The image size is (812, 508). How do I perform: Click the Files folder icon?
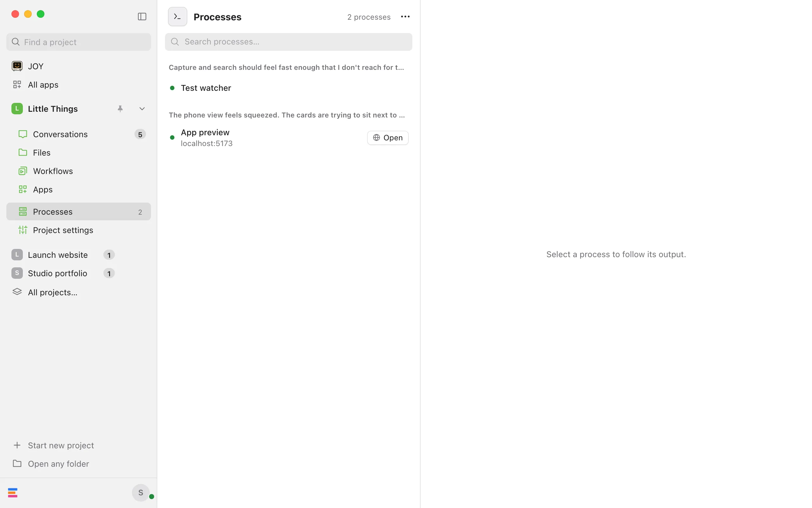point(23,152)
